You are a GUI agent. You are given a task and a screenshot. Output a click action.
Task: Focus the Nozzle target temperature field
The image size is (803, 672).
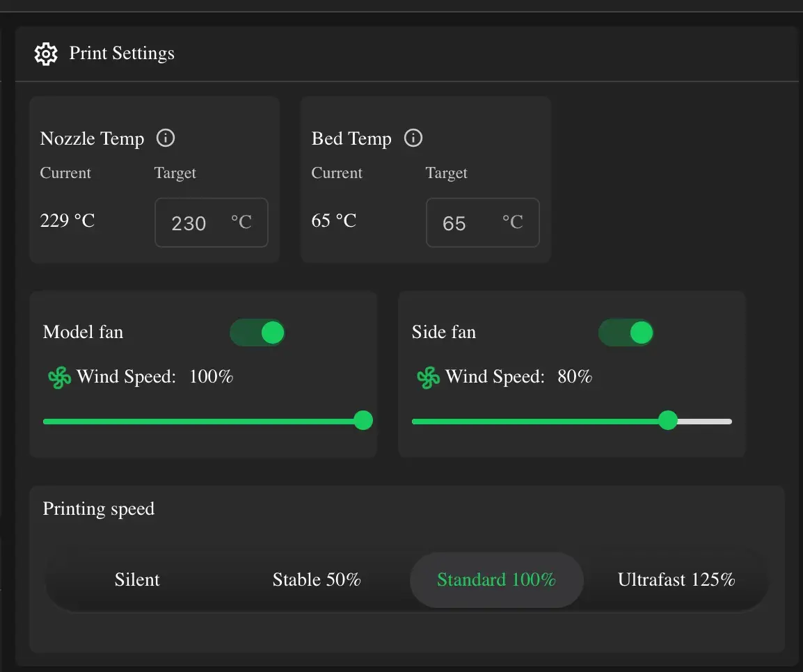[x=212, y=223]
